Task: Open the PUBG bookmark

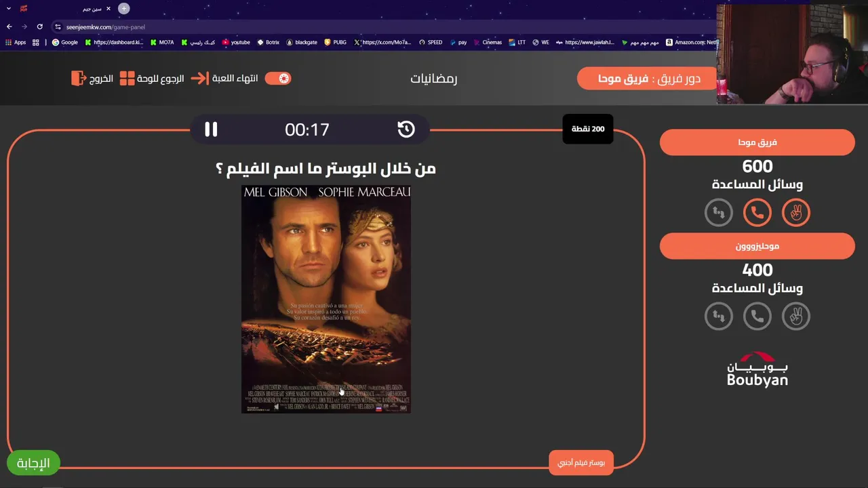Action: pos(335,42)
